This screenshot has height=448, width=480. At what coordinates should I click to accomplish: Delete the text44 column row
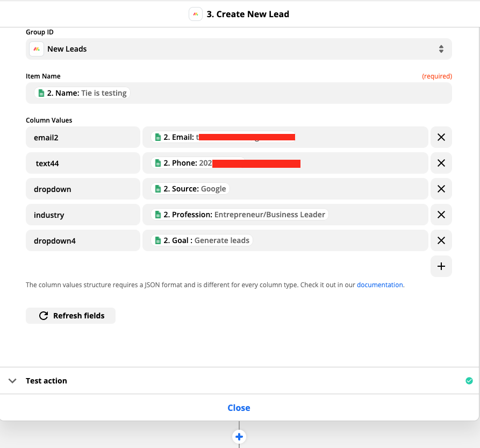click(441, 163)
